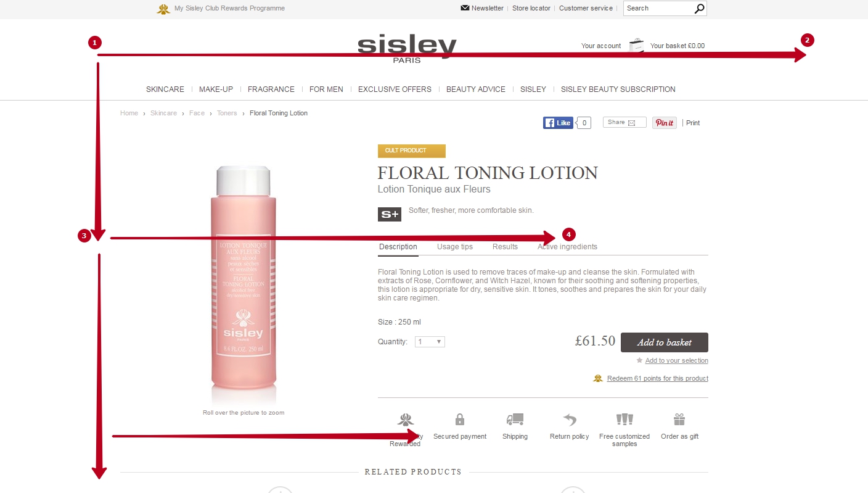Click the Secured payment padlock icon
Screen dimensions: 868x493
pos(460,420)
